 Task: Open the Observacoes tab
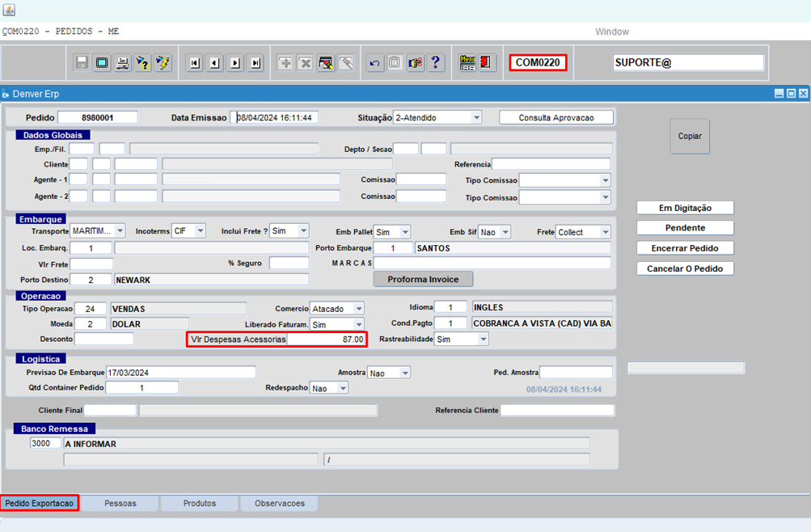tap(280, 504)
